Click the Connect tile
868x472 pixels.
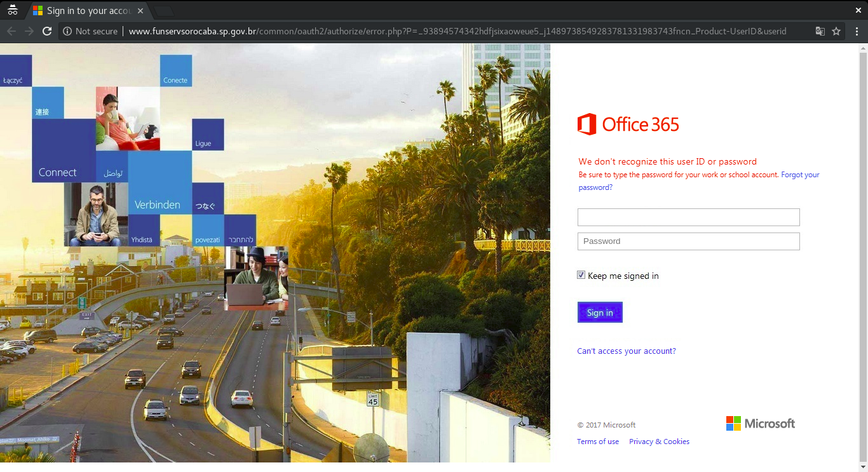pyautogui.click(x=64, y=151)
